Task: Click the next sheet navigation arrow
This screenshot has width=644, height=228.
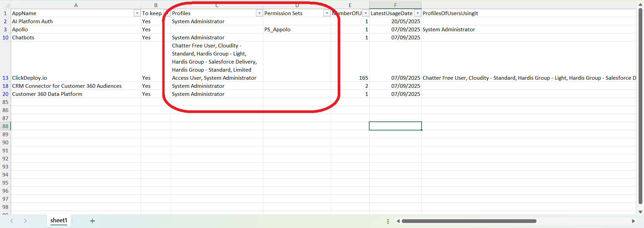Action: click(x=25, y=221)
